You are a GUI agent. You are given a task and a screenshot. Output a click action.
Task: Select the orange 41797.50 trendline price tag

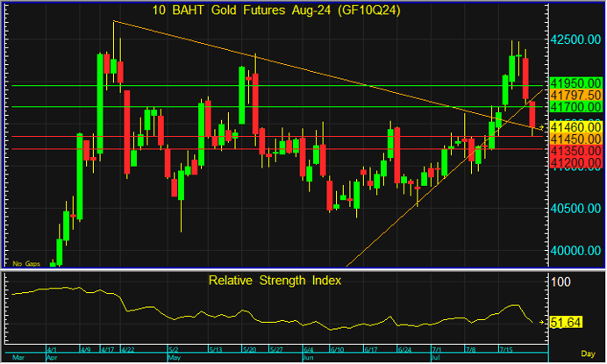[x=572, y=95]
